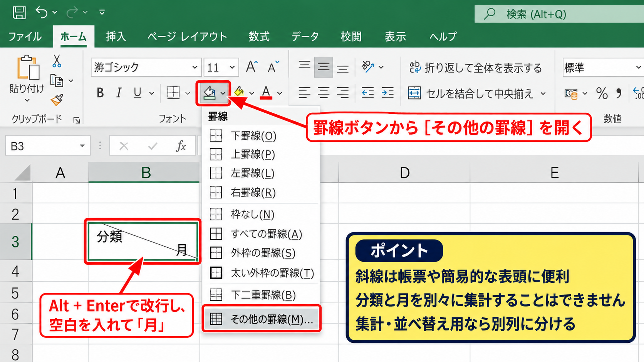
Task: Open the ファイル tab
Action: (25, 37)
